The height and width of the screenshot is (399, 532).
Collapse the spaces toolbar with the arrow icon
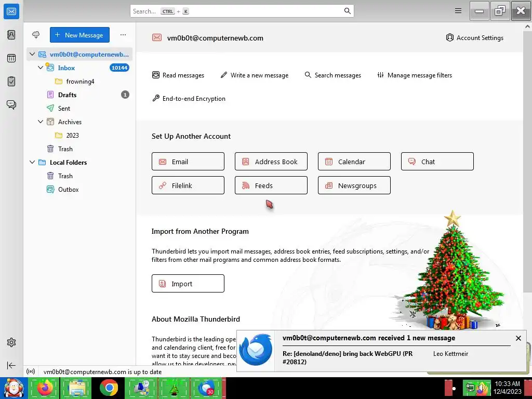pyautogui.click(x=11, y=365)
